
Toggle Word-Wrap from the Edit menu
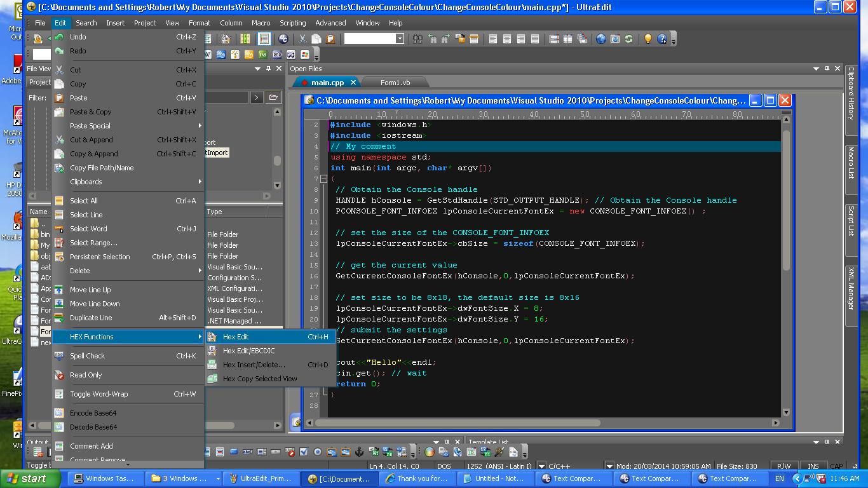tap(98, 394)
